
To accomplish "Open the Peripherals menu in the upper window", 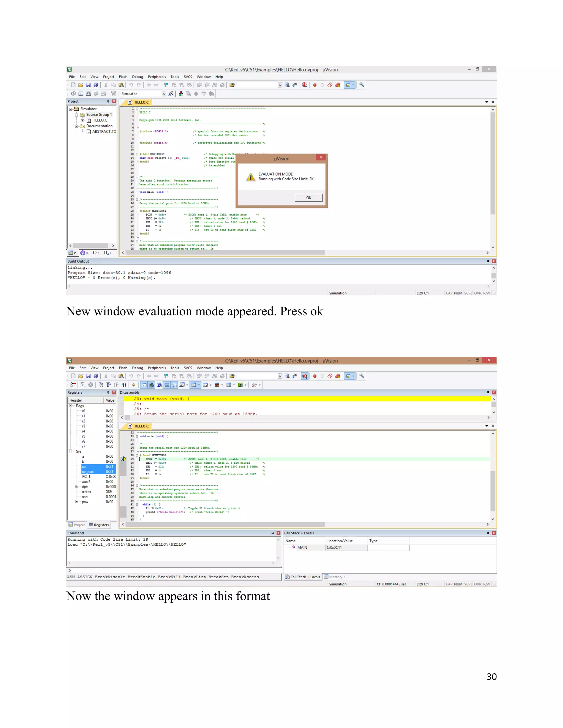I will 157,77.
